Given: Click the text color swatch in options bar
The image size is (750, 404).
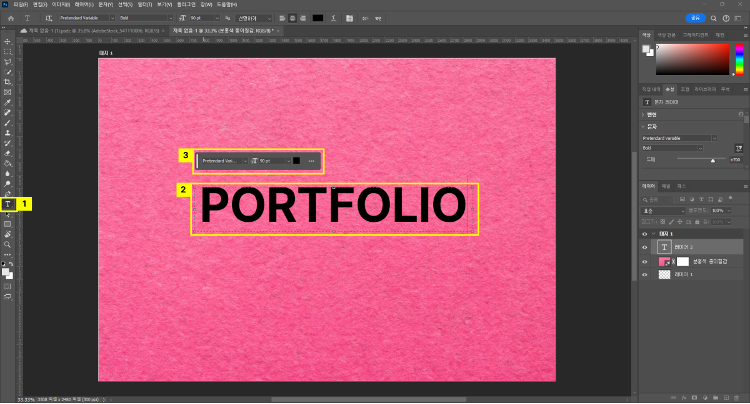Looking at the screenshot, I should coord(318,18).
